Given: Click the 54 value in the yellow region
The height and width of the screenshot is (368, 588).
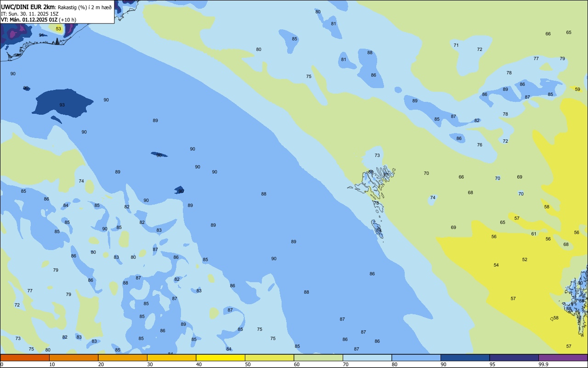Looking at the screenshot, I should [x=496, y=265].
